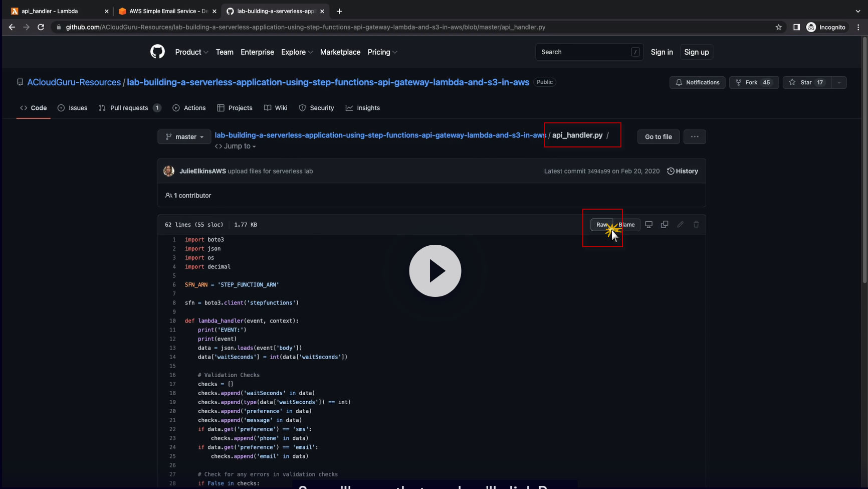Screen dimensions: 868x489
Task: Click the Sign up button
Action: point(697,52)
